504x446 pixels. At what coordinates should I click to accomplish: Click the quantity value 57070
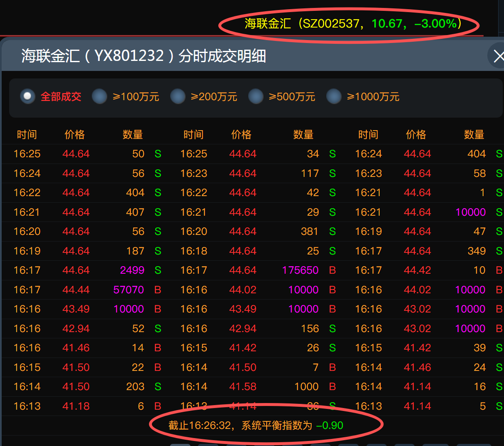coord(129,290)
